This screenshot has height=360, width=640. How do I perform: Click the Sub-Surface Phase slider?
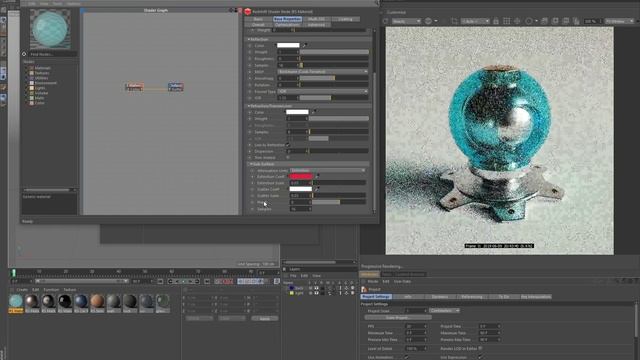pos(339,202)
